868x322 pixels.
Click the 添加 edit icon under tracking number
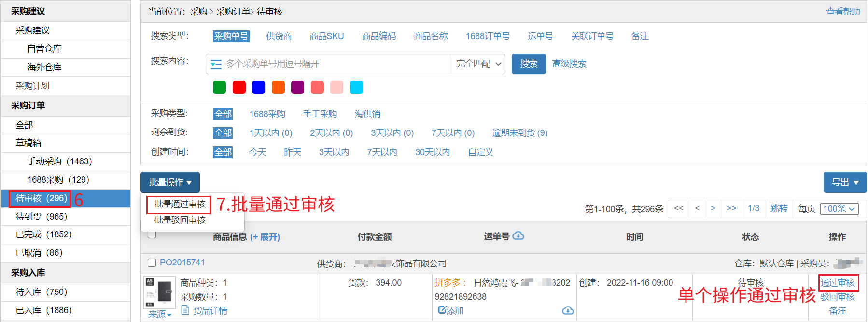pos(442,310)
